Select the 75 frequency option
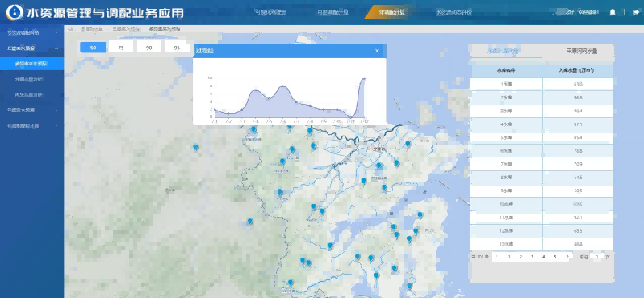Viewport: 644px width, 298px height. (121, 48)
